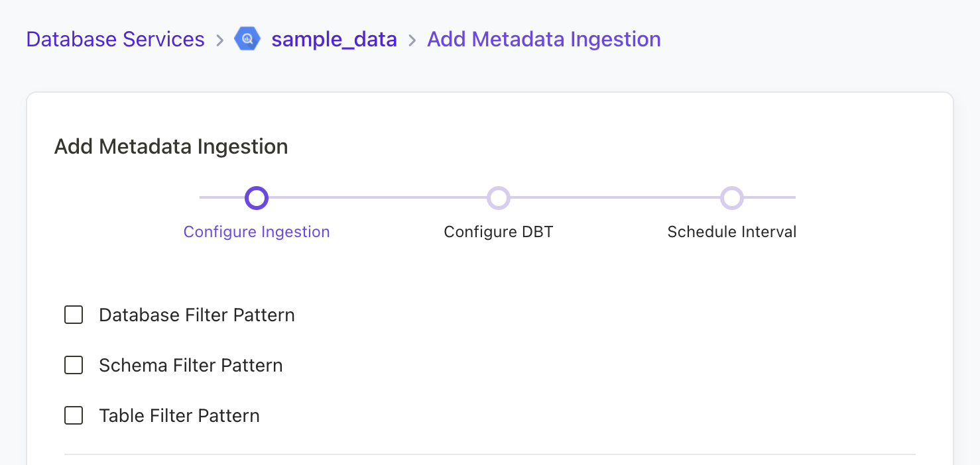Expand the Database Filter Pattern section
Image resolution: width=980 pixels, height=465 pixels.
(196, 315)
